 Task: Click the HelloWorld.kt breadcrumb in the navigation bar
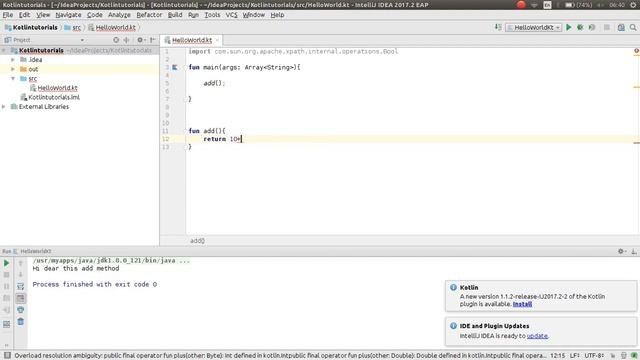point(116,27)
